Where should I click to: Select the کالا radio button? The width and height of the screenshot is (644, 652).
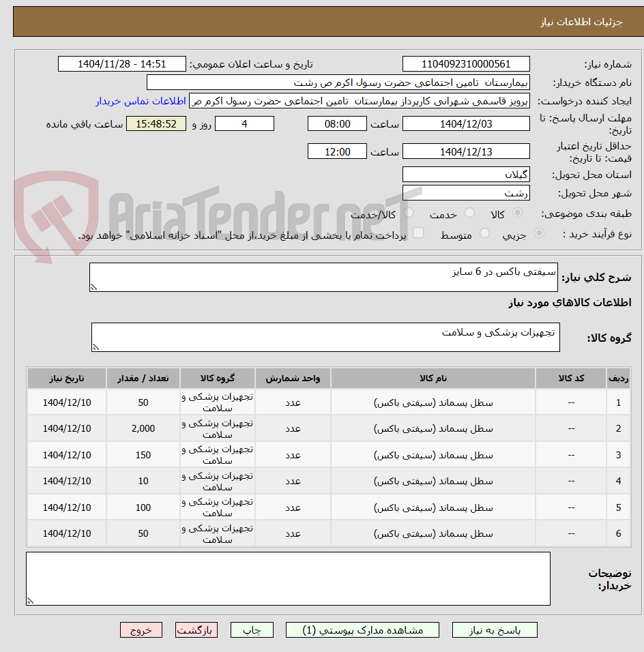tap(517, 213)
